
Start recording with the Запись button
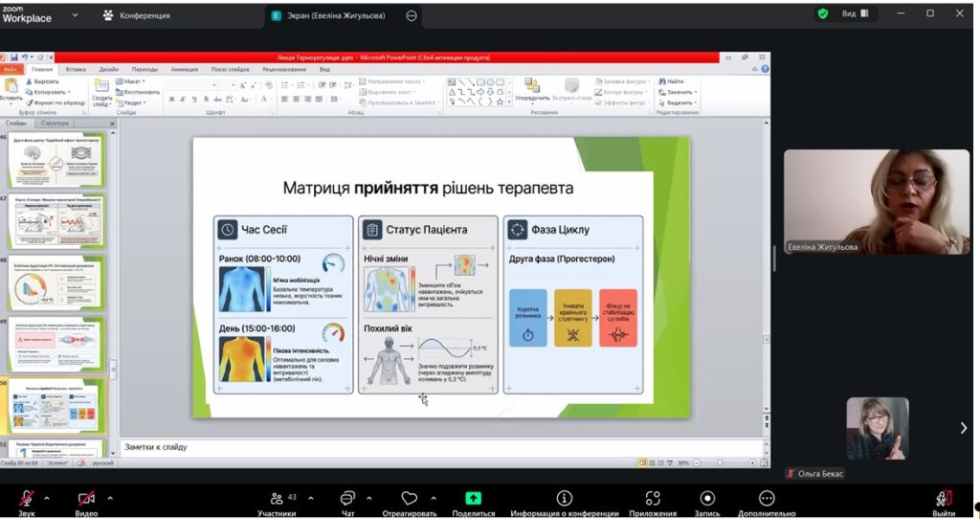coord(707,499)
